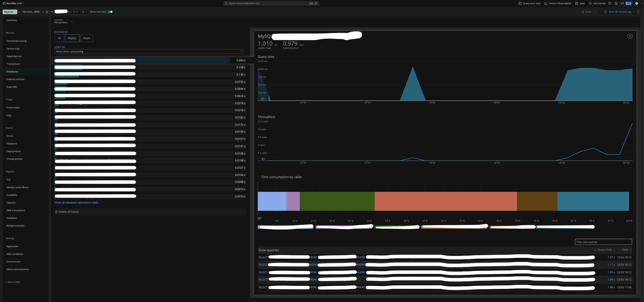Select the All database filter tab
This screenshot has width=644, height=302.
[x=59, y=38]
